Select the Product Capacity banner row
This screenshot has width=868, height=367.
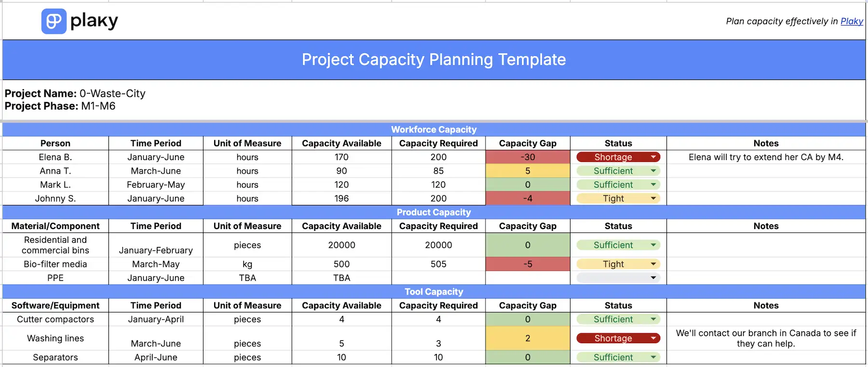click(x=434, y=212)
